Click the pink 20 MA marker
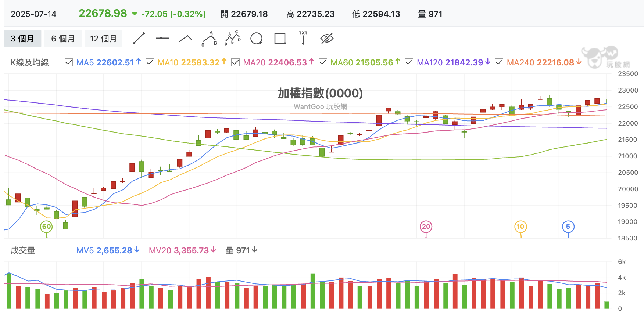The width and height of the screenshot is (644, 315). (426, 227)
